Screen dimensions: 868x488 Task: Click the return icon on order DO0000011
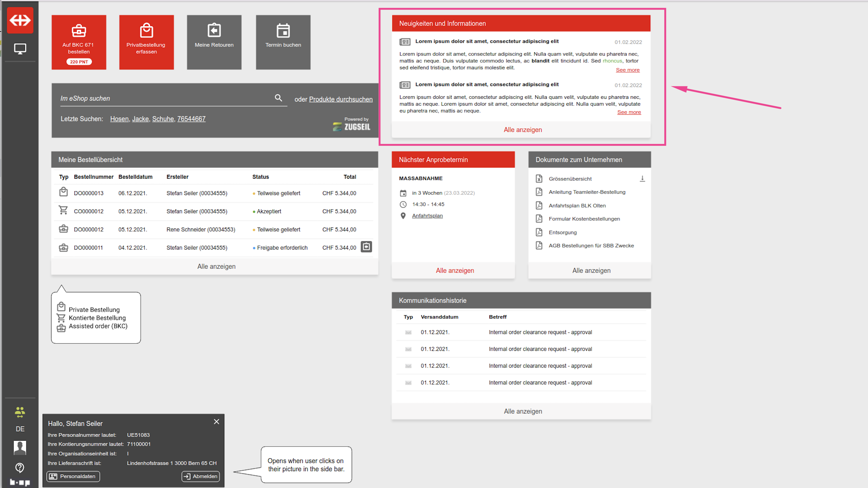[x=366, y=247]
